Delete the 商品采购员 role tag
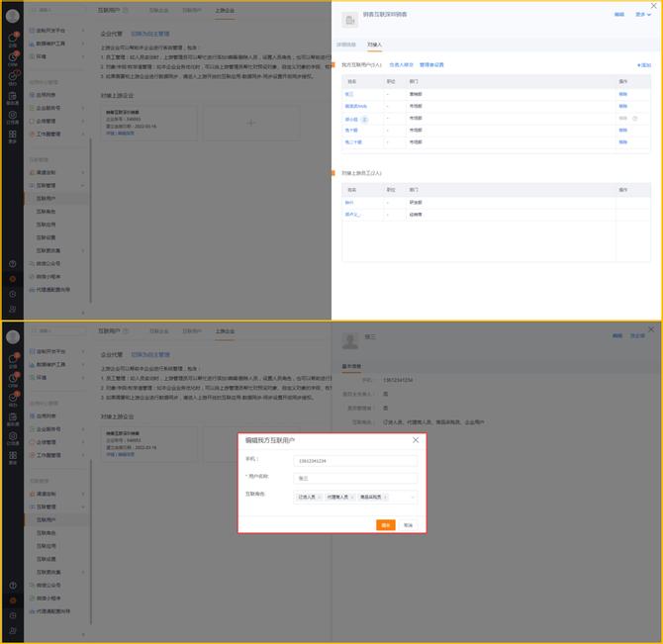Image resolution: width=663 pixels, height=644 pixels. coord(385,497)
